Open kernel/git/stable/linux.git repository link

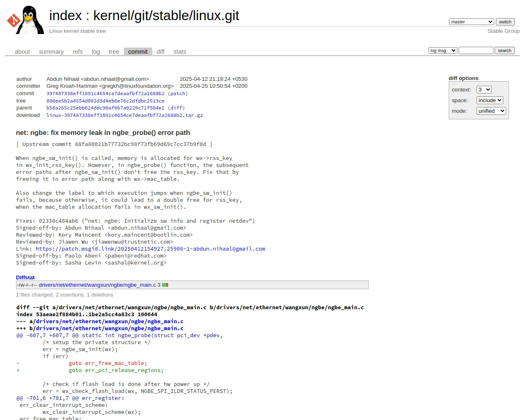click(166, 16)
